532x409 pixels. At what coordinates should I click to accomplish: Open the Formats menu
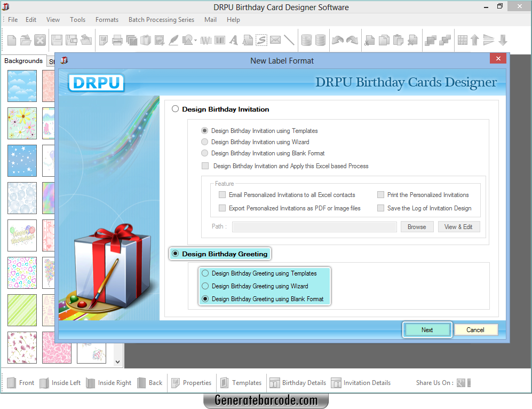click(x=107, y=20)
